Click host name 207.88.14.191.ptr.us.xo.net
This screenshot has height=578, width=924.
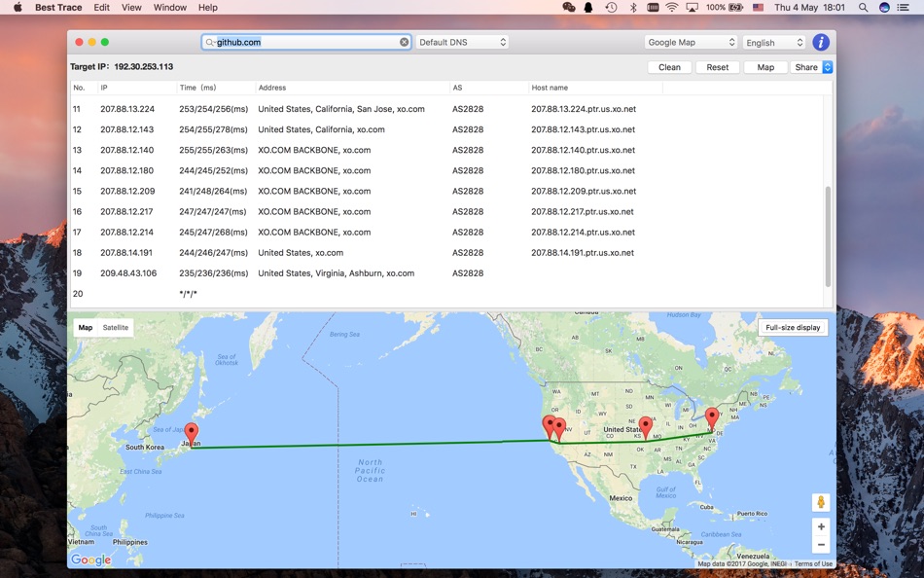point(583,252)
